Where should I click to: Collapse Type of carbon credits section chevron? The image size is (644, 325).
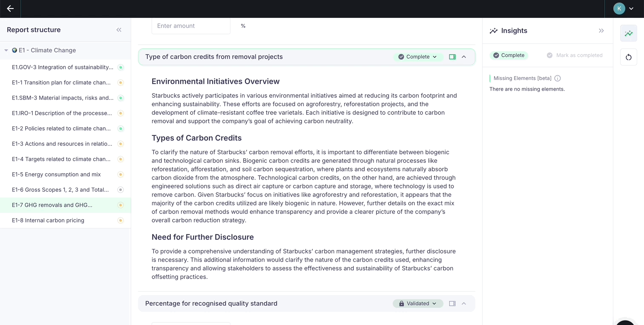coord(464,57)
